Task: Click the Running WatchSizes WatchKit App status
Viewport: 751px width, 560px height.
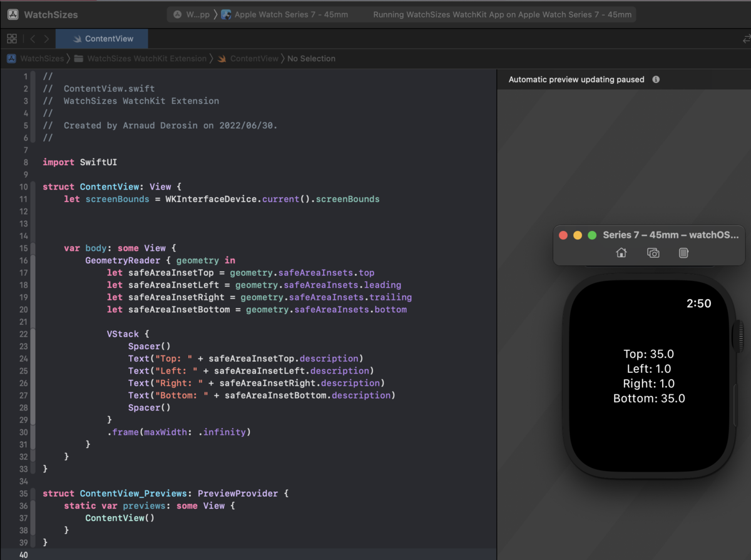Action: [503, 14]
